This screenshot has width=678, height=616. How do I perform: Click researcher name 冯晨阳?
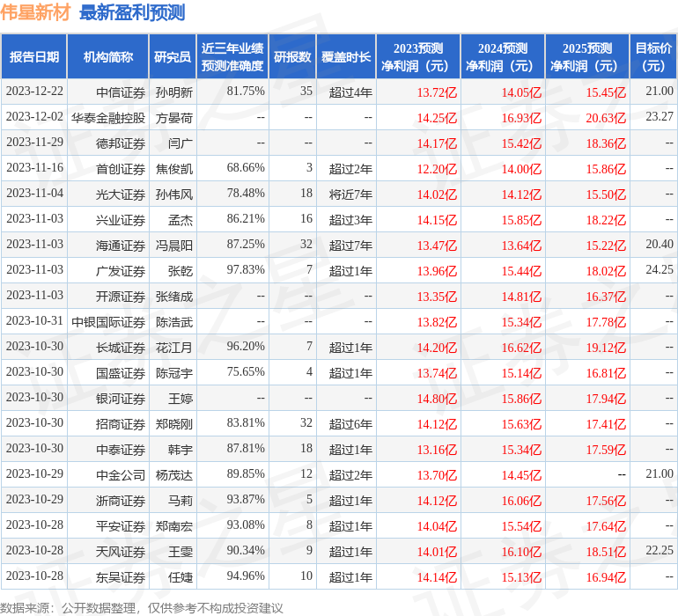(x=174, y=246)
